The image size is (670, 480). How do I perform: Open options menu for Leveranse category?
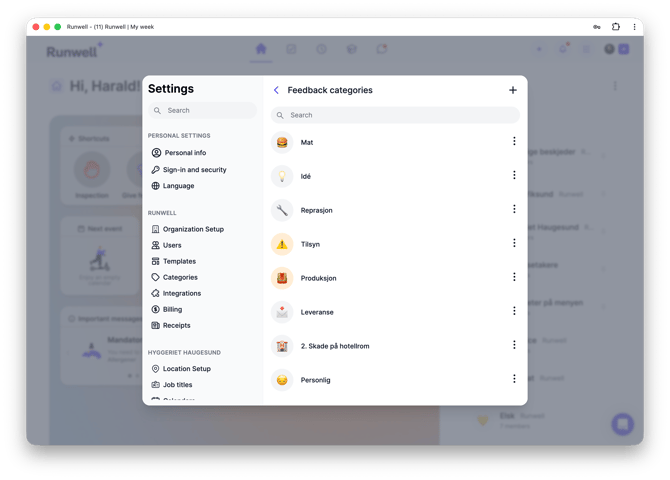click(x=514, y=311)
